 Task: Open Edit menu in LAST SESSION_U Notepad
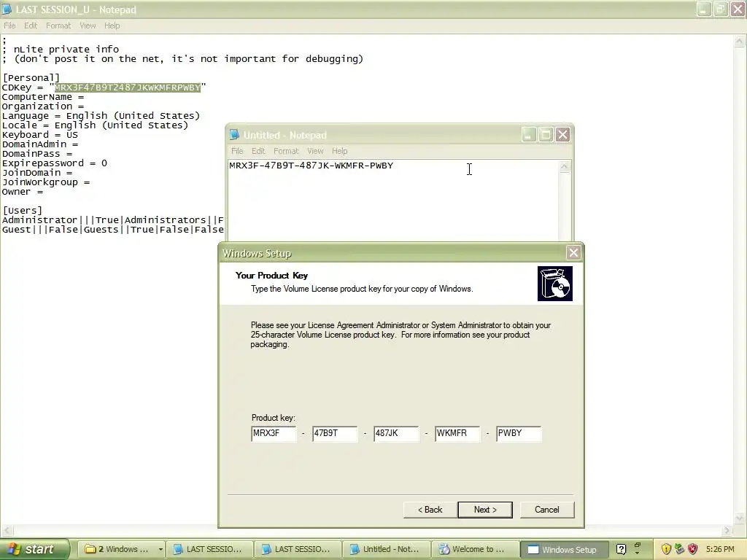coord(31,26)
